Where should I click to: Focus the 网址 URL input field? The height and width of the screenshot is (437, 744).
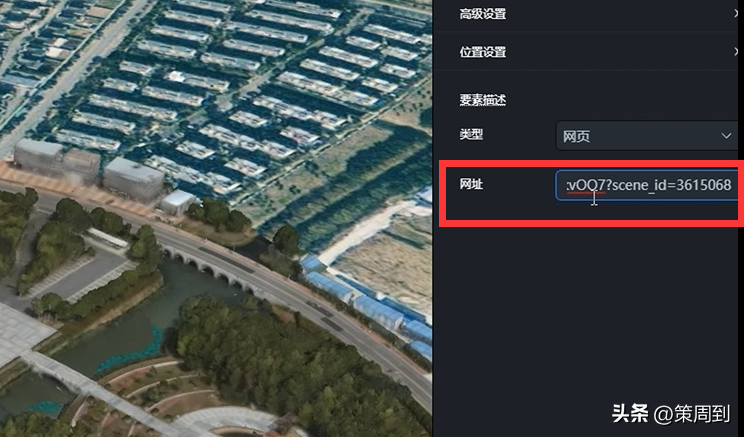pyautogui.click(x=647, y=185)
